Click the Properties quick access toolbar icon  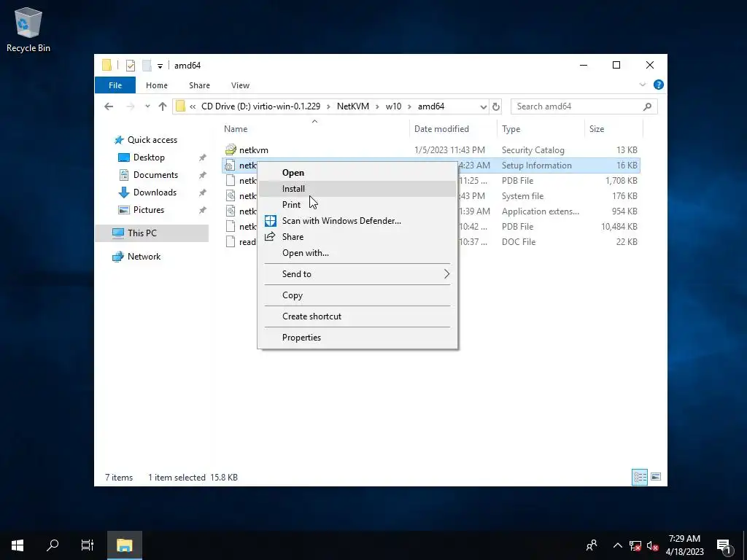coord(131,66)
